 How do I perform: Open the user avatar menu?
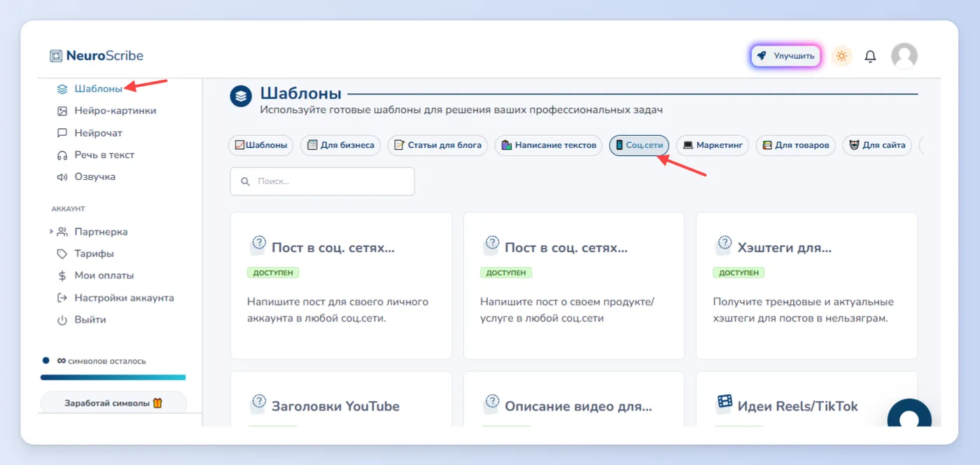(904, 56)
